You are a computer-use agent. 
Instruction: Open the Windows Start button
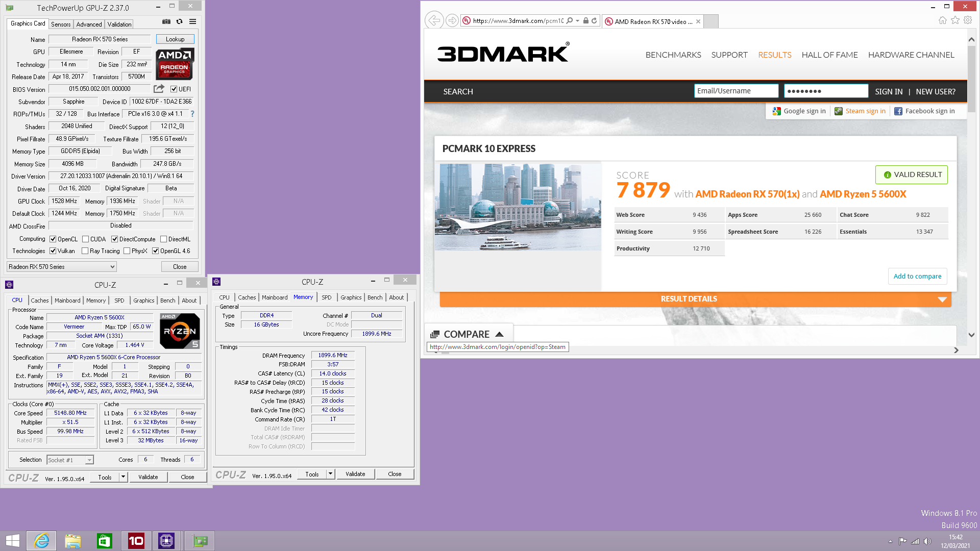13,541
